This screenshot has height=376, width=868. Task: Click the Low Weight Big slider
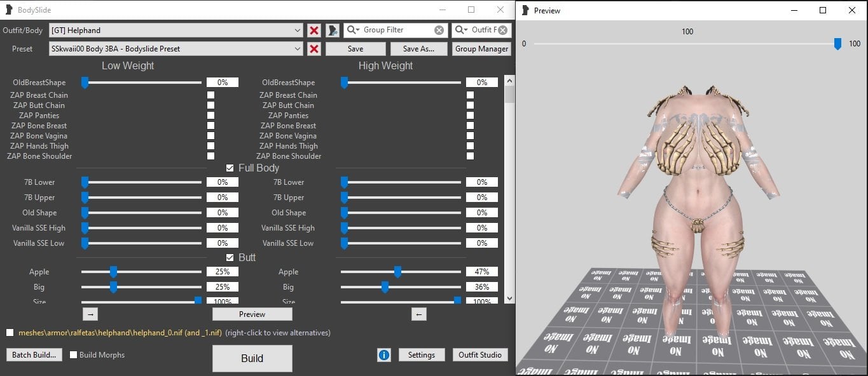pyautogui.click(x=141, y=287)
